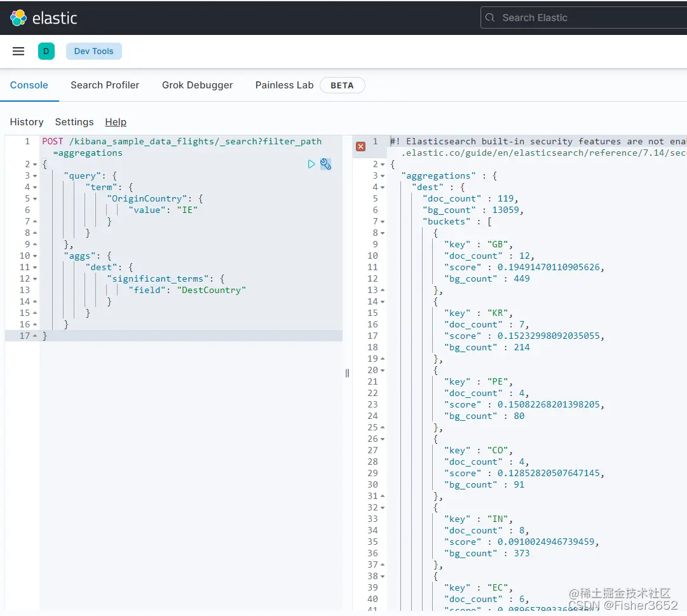Image resolution: width=687 pixels, height=616 pixels.
Task: Click the Elastic logo icon
Action: click(x=18, y=18)
